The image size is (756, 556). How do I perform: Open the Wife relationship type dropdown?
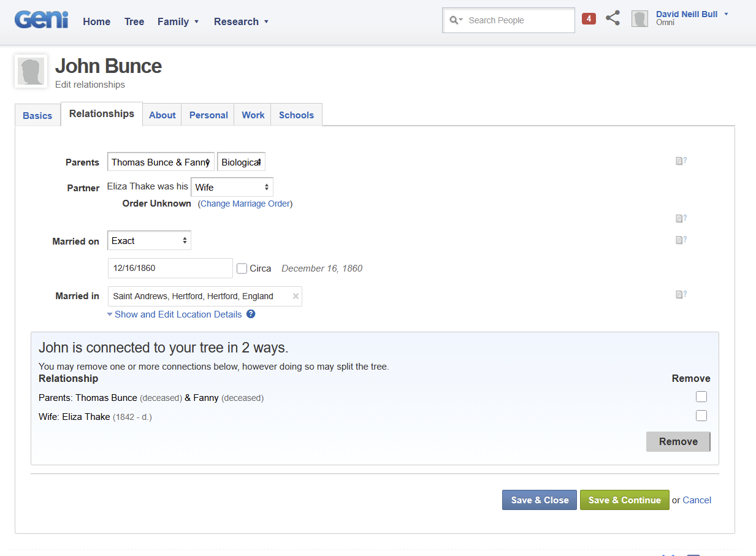tap(232, 187)
